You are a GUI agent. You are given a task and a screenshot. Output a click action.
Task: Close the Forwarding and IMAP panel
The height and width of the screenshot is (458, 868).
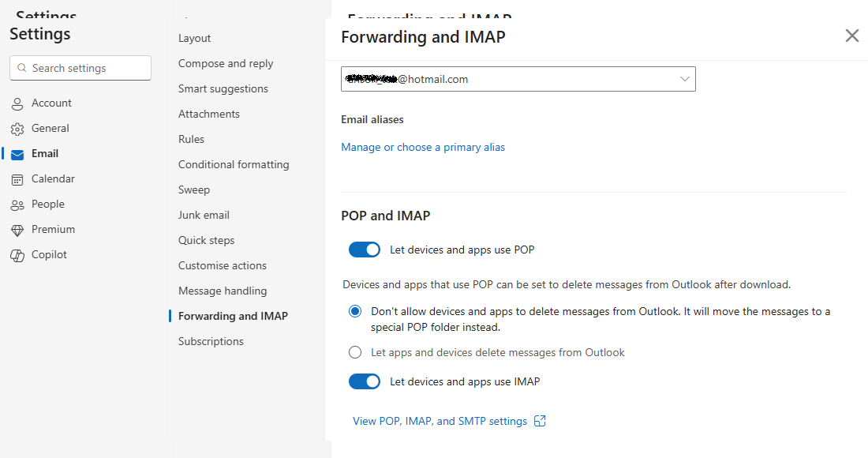852,36
